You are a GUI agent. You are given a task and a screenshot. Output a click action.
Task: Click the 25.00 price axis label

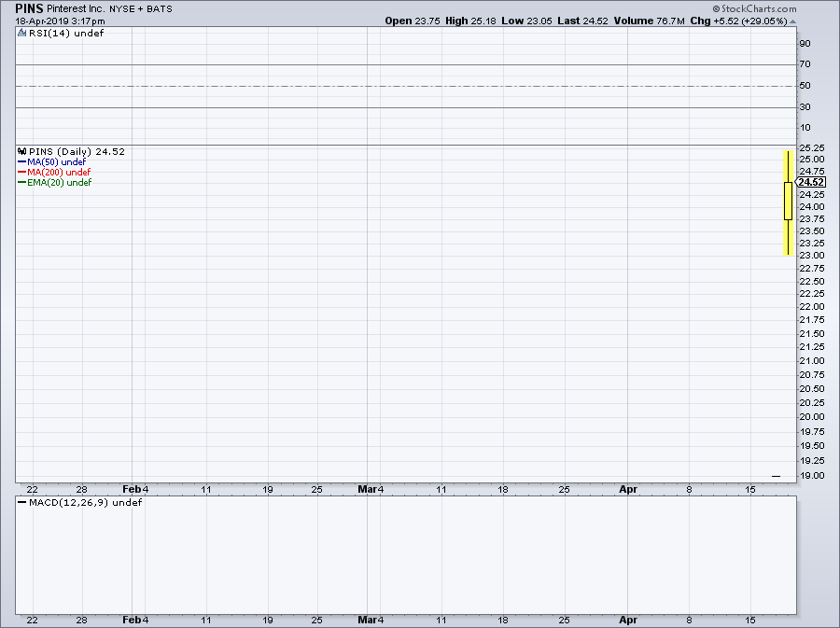coord(812,159)
